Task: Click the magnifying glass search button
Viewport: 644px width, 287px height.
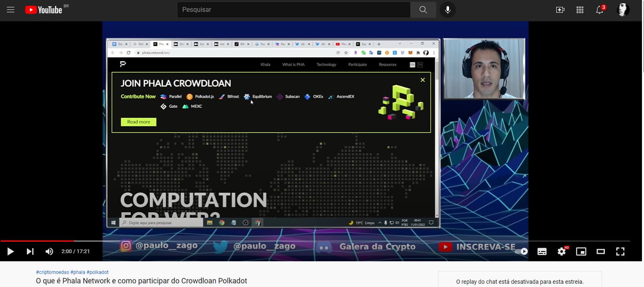Action: click(423, 9)
